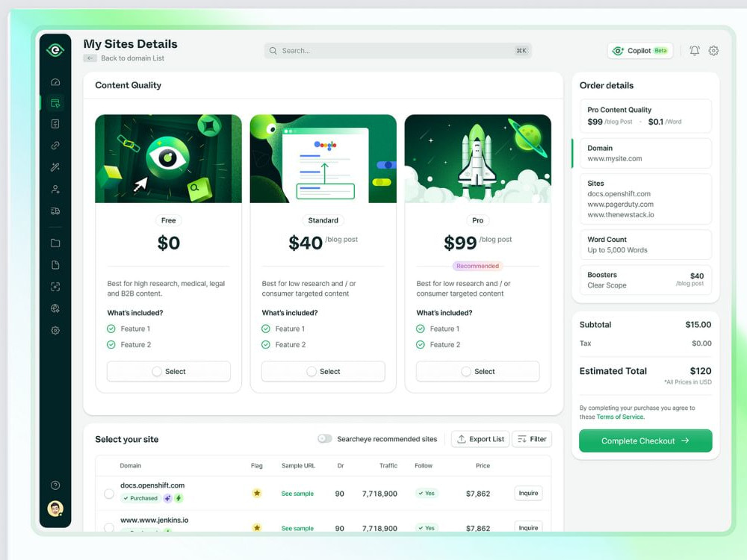Open the folder sidebar icon

tap(55, 243)
